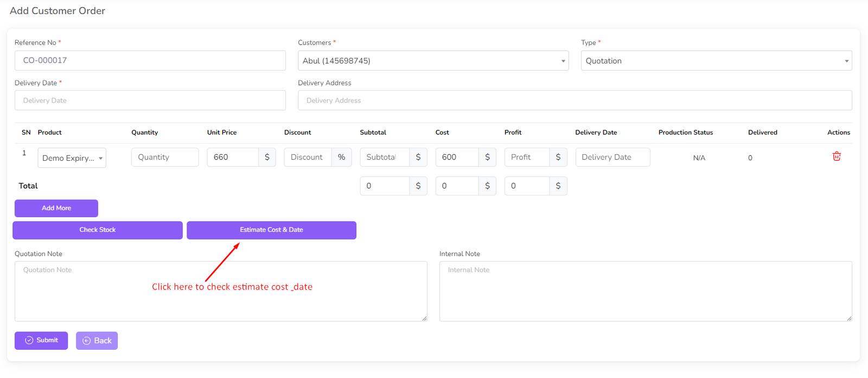Click the row's Delivery Date field
Screen dimensions: 868x378
[x=612, y=157]
